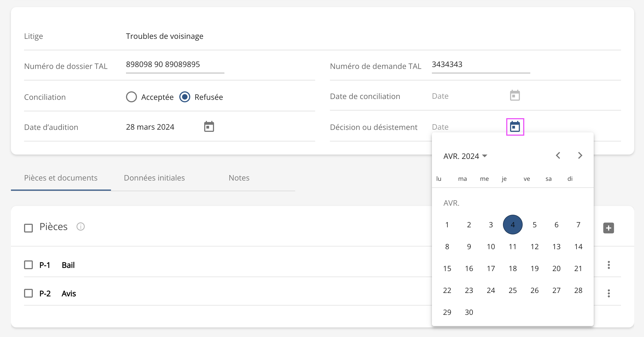Open the Date d'audition calendar icon

[209, 127]
